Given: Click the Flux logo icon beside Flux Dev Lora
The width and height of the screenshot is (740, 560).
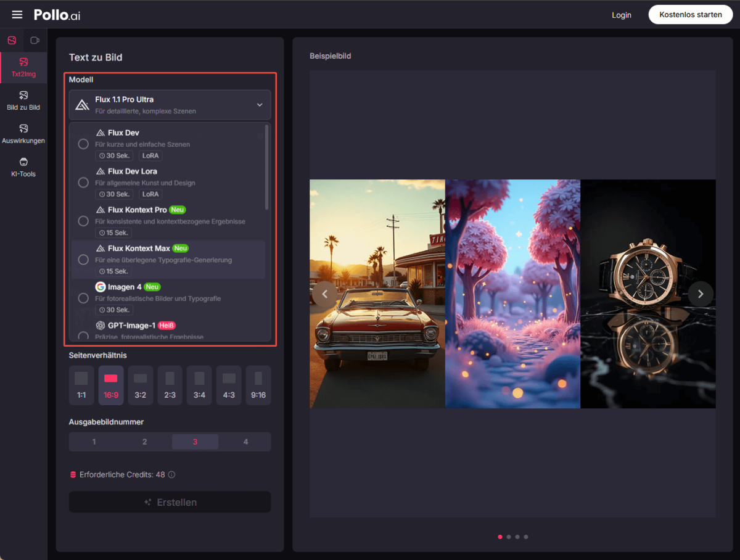Looking at the screenshot, I should [101, 171].
